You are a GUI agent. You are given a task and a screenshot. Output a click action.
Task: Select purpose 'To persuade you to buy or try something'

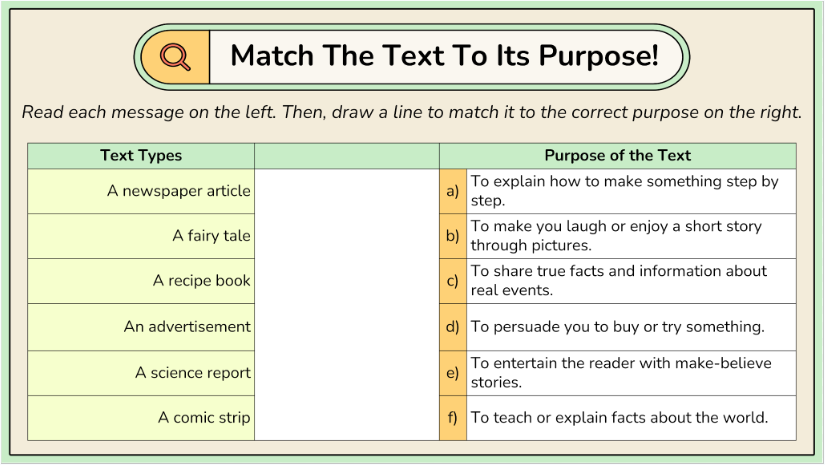point(617,327)
